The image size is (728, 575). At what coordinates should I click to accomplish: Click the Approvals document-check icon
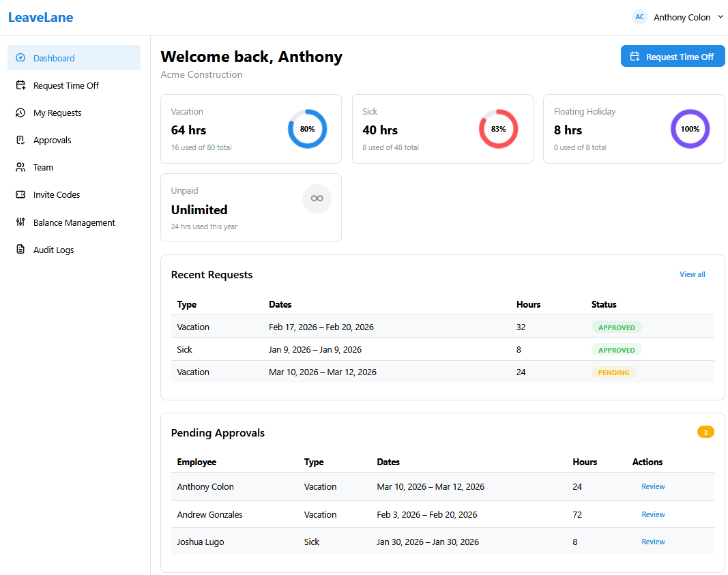tap(20, 140)
